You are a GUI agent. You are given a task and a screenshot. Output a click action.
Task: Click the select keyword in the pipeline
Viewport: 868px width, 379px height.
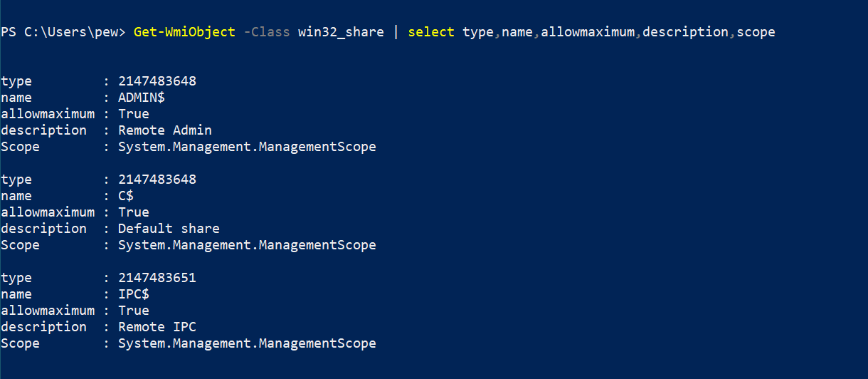pos(431,32)
